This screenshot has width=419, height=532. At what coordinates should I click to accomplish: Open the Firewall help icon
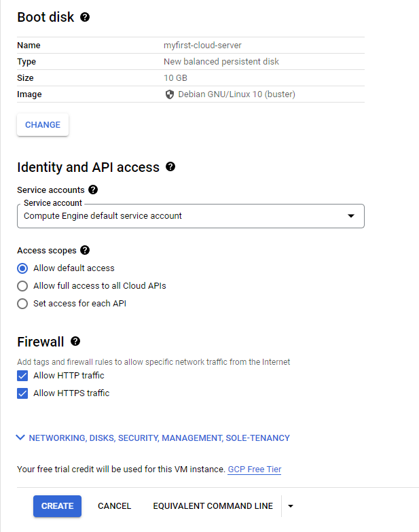pos(75,341)
